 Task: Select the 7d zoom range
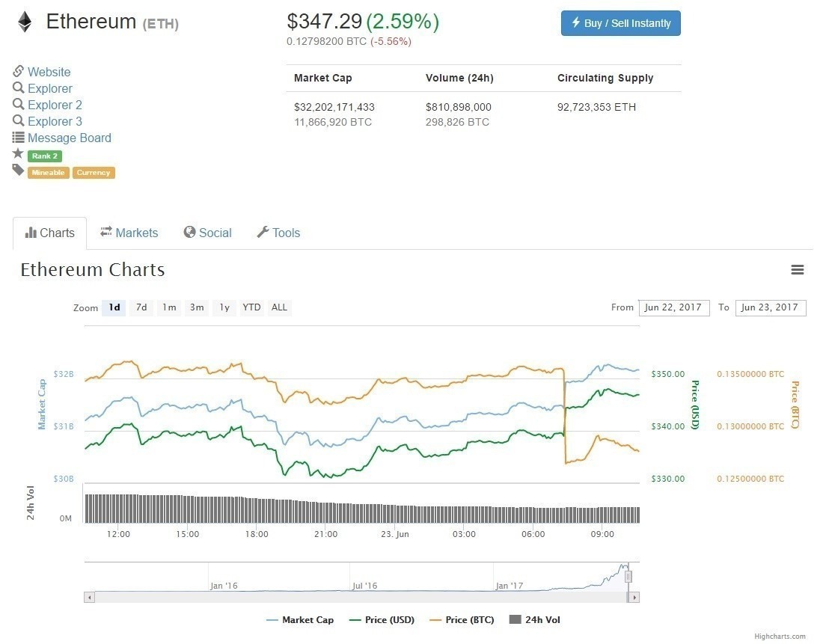[x=141, y=307]
